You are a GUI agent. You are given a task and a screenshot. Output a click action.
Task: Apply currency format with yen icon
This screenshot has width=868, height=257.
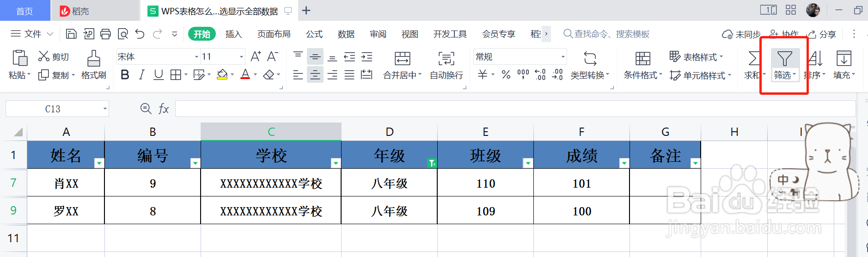(x=483, y=74)
